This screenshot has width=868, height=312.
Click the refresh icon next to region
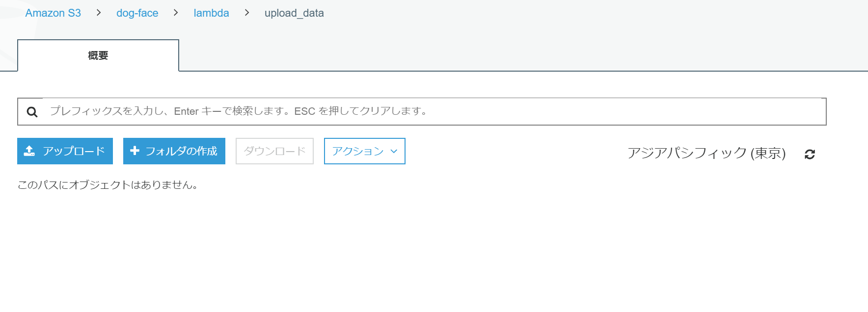coord(810,155)
